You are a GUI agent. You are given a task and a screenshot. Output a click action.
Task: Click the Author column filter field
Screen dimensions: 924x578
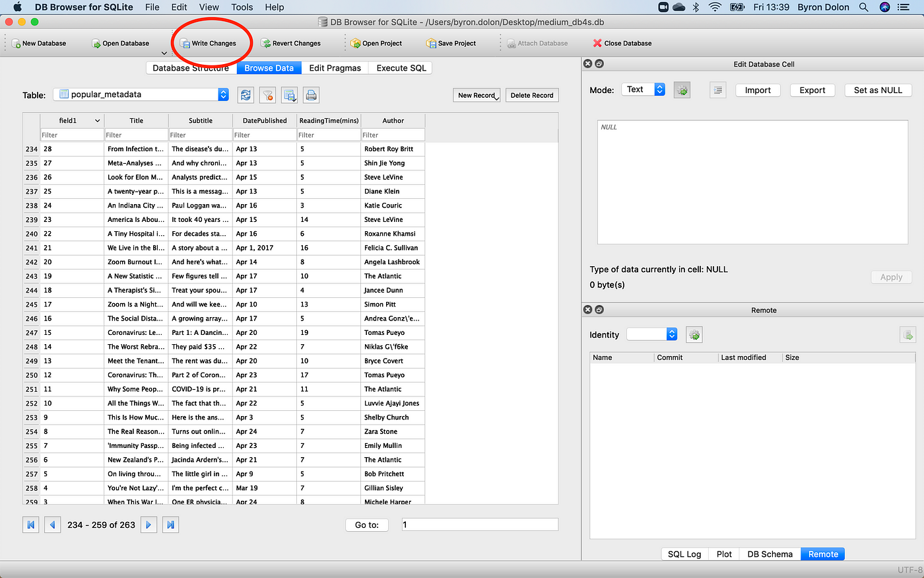tap(393, 135)
